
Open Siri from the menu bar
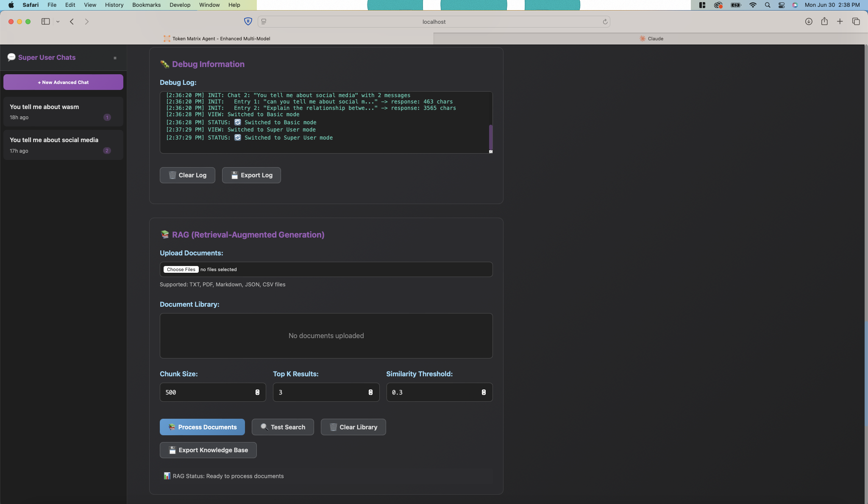coord(795,5)
